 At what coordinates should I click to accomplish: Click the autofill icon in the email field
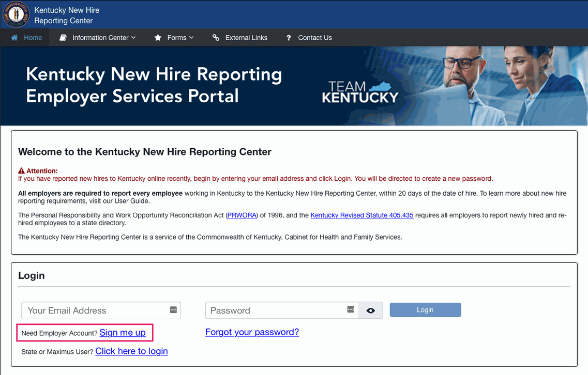[x=173, y=310]
